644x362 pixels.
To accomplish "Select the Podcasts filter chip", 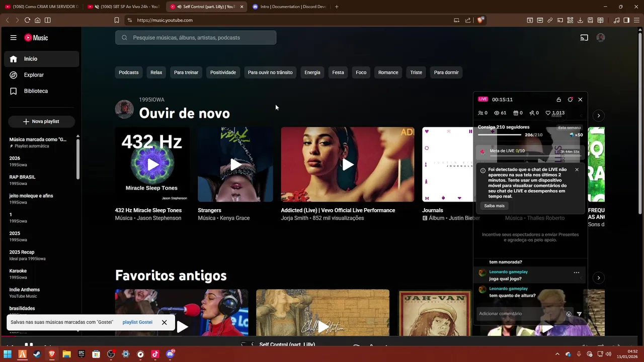I will pos(128,72).
